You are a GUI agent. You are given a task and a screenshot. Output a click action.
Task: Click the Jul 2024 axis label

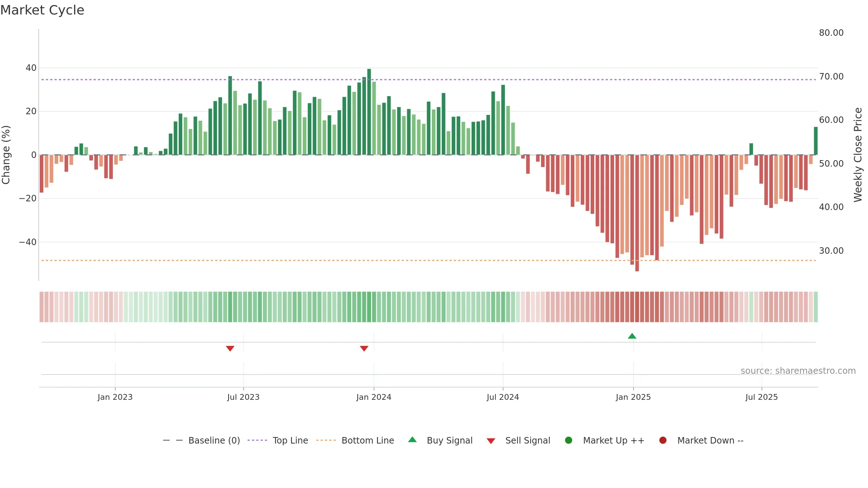(503, 397)
